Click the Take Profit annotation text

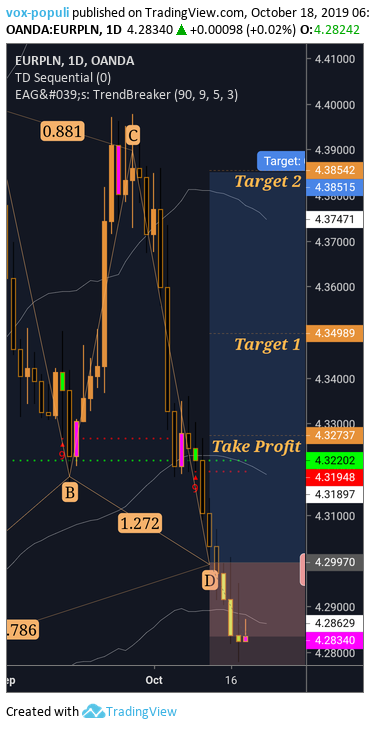pos(256,447)
